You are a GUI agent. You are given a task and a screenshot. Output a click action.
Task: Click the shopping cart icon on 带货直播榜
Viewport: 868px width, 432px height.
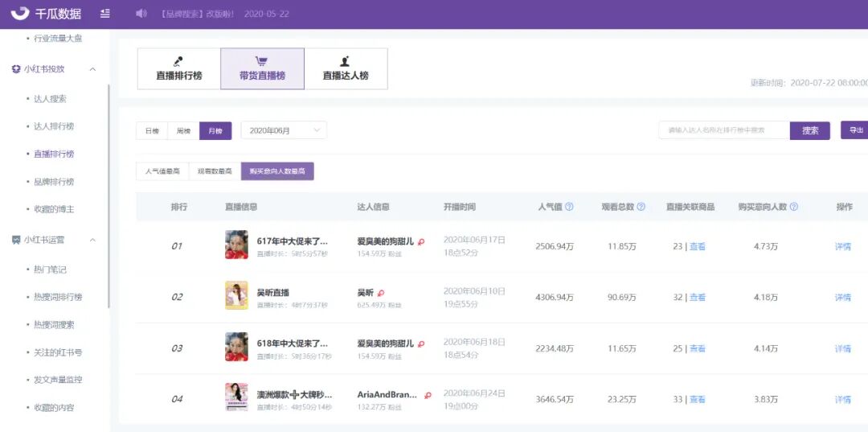[262, 61]
